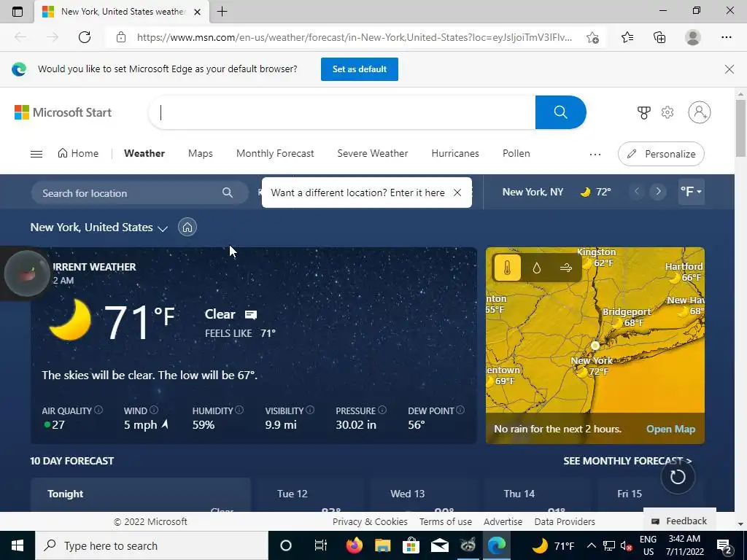This screenshot has width=747, height=560.
Task: Select New York, NY saved location
Action: (x=557, y=192)
